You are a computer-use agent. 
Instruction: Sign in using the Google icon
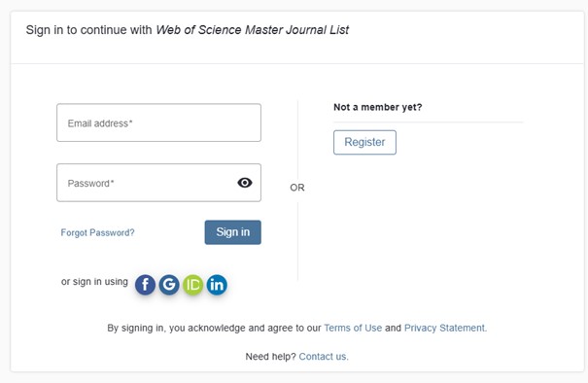tap(169, 285)
